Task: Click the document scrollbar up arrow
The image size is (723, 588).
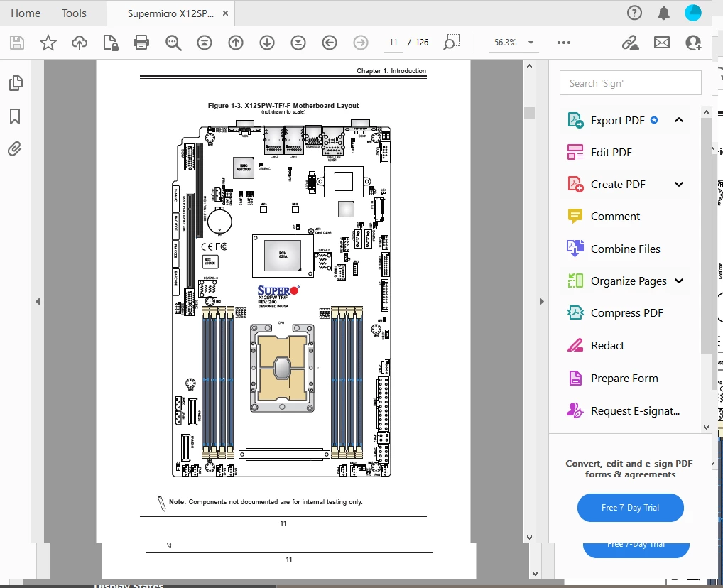Action: click(529, 66)
